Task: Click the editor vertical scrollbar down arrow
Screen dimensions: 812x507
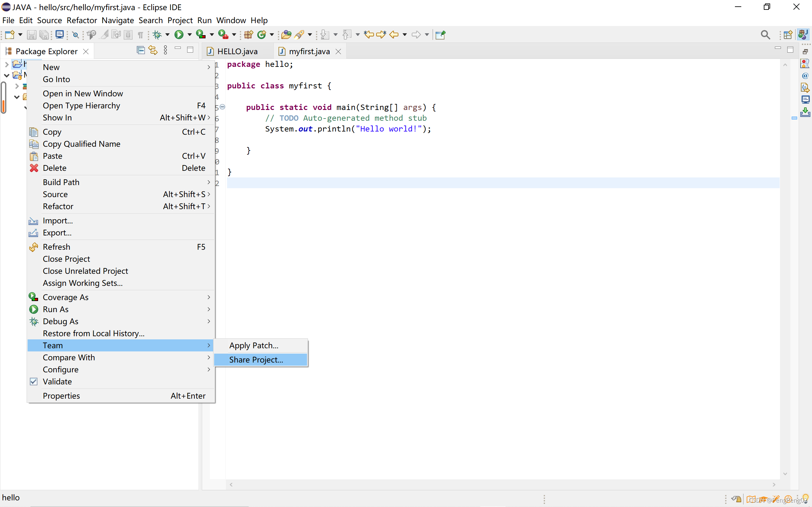Action: click(x=785, y=473)
